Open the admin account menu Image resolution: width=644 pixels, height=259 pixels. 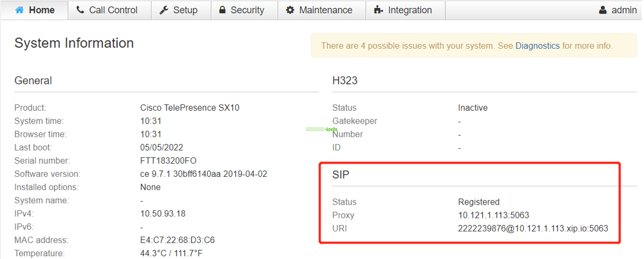pyautogui.click(x=623, y=10)
